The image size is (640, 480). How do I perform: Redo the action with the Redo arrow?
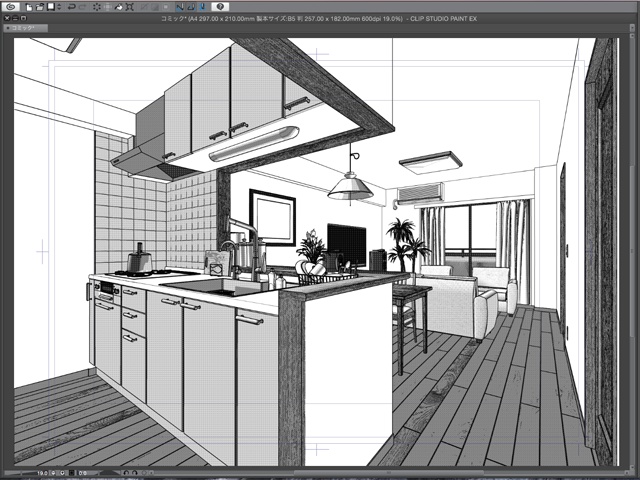(x=82, y=7)
